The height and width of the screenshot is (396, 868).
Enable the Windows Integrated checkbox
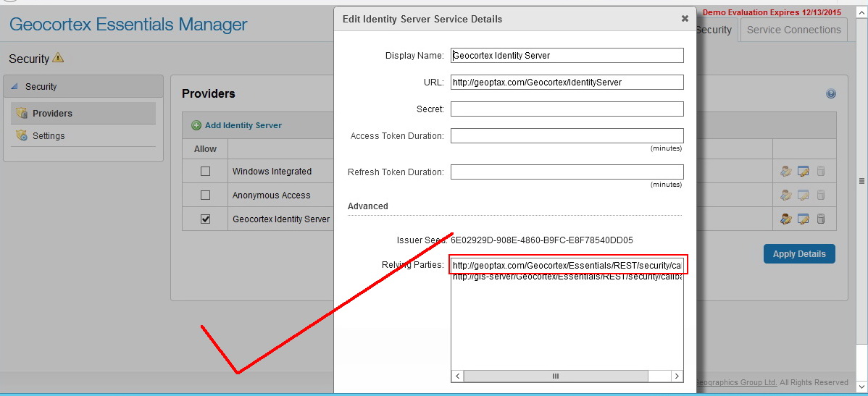205,172
